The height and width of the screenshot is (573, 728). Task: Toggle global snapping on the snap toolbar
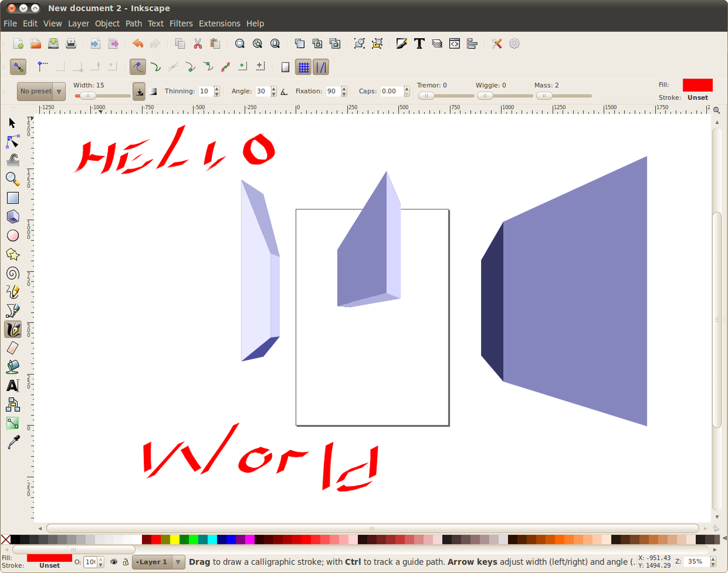[x=18, y=67]
